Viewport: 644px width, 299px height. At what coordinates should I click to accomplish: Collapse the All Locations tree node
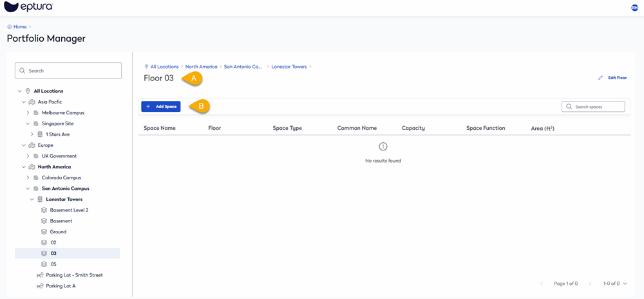point(19,91)
